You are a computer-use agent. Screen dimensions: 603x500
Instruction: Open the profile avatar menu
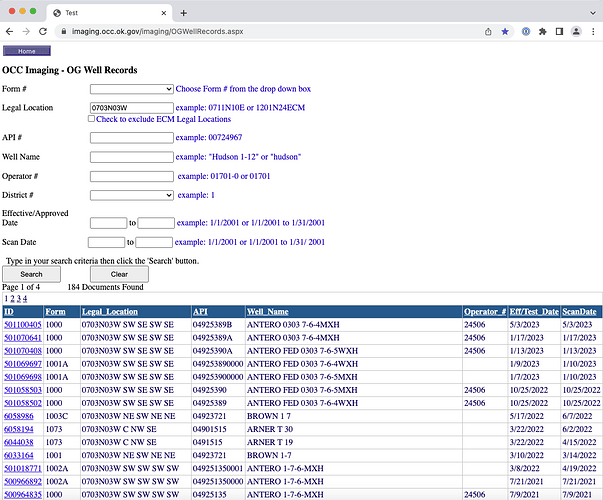coord(576,32)
